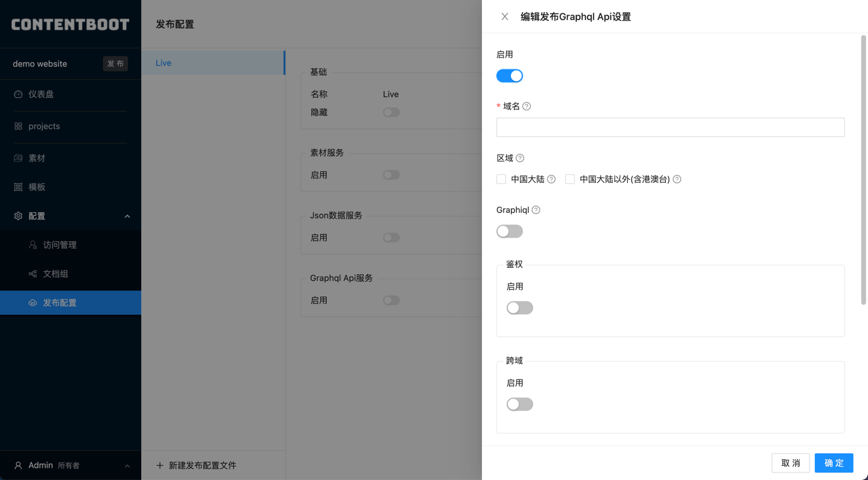This screenshot has height=480, width=868.
Task: Go to 访问管理 submenu item
Action: (71, 245)
